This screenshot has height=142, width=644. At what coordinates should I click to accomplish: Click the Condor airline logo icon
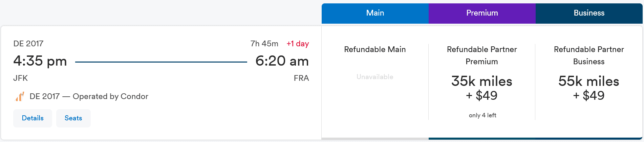click(20, 97)
